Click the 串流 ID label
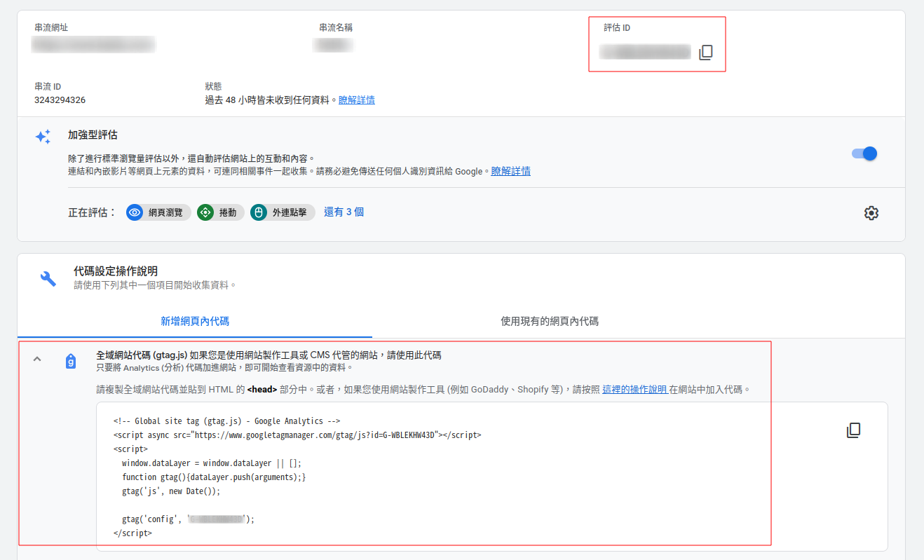Viewport: 924px width, 560px height. click(48, 86)
